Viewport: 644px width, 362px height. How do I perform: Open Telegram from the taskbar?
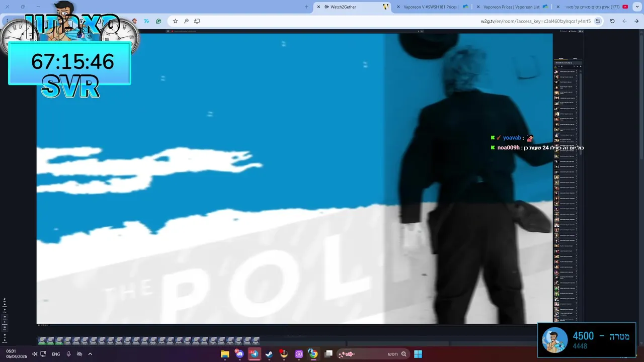254,354
